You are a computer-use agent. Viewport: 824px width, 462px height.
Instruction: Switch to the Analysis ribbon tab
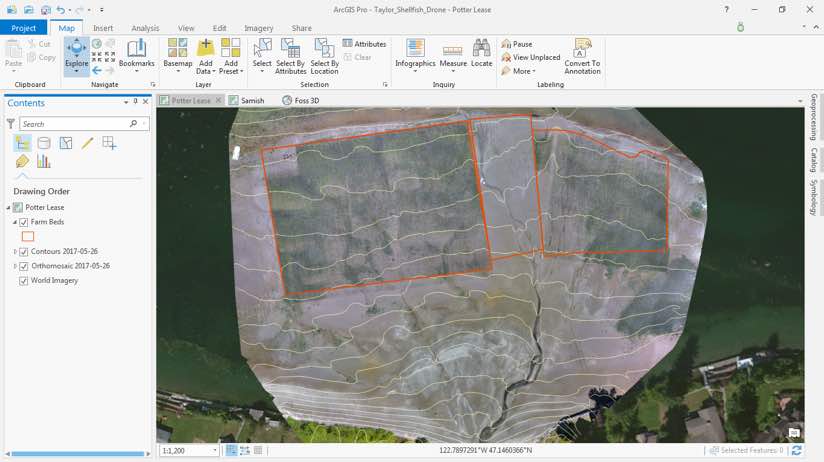pos(145,28)
